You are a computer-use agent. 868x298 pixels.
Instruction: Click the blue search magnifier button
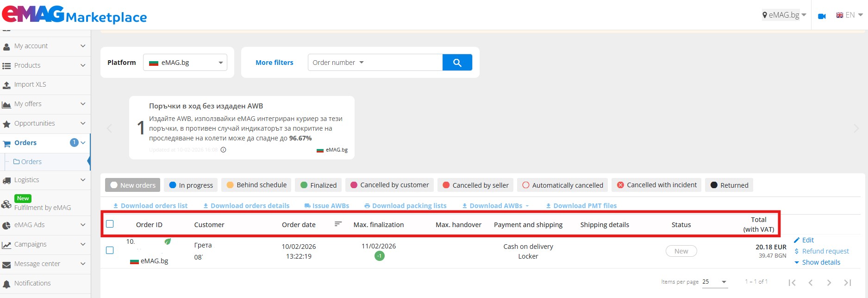click(457, 63)
